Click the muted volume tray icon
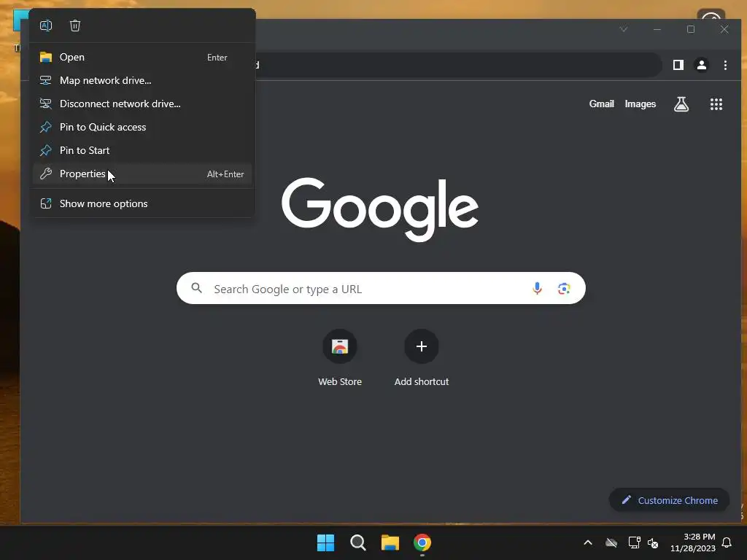 pyautogui.click(x=653, y=542)
